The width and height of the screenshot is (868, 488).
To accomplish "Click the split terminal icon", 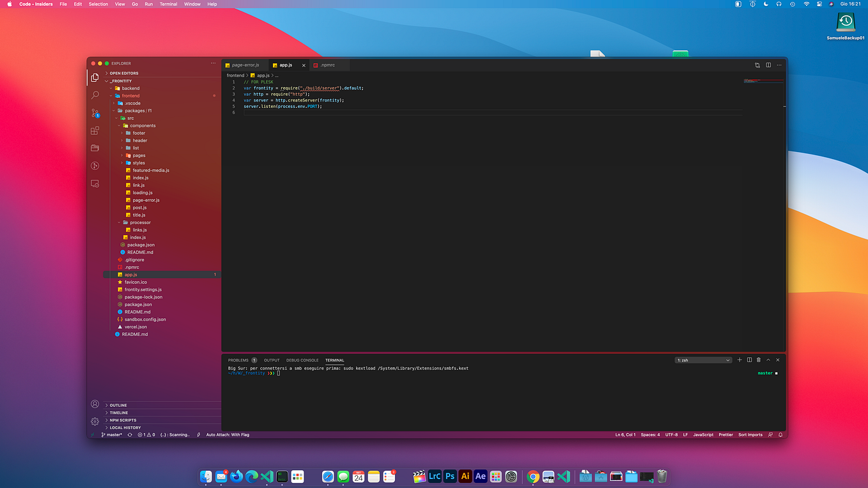I will (749, 360).
